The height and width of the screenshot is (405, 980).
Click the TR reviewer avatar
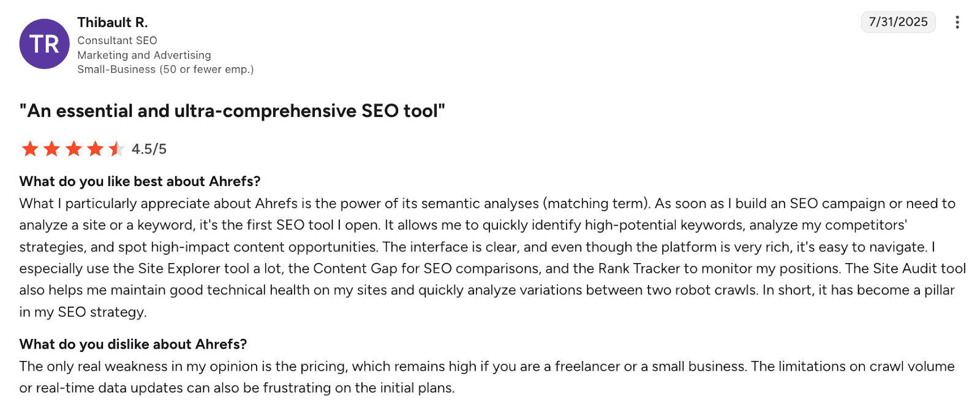tap(44, 44)
